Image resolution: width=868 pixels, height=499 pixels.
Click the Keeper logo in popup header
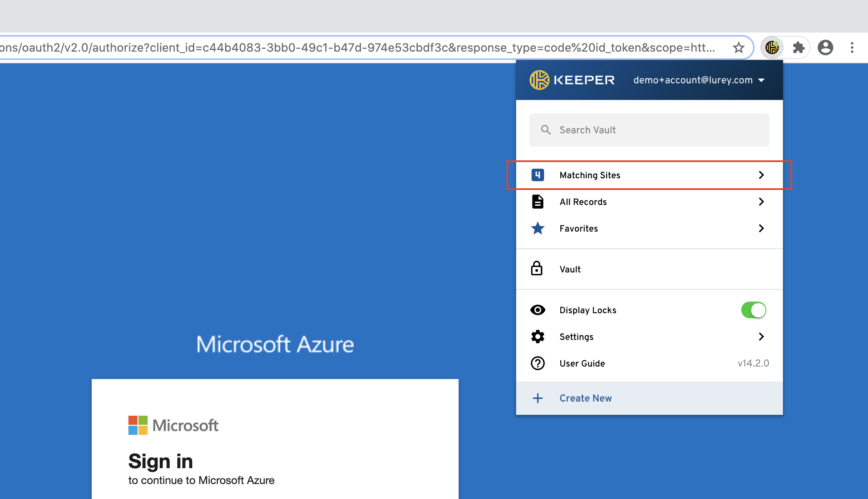point(572,80)
